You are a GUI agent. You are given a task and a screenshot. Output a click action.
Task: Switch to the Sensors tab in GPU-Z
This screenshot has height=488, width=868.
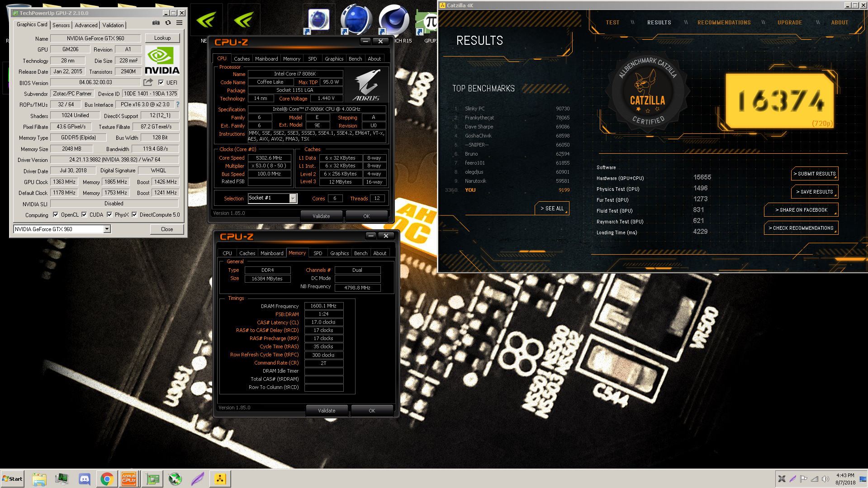coord(61,25)
